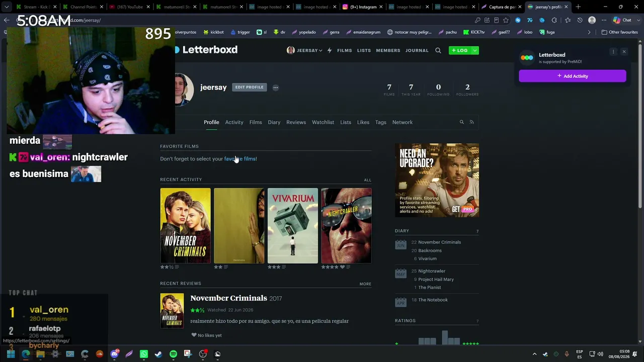Open the Windows Start menu
The image size is (644, 362).
point(11,354)
